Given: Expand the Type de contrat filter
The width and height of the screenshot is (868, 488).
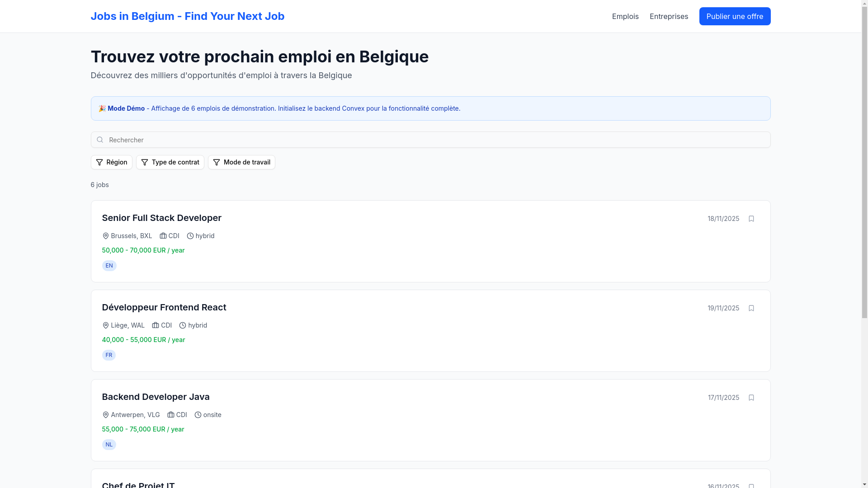Looking at the screenshot, I should 170,162.
